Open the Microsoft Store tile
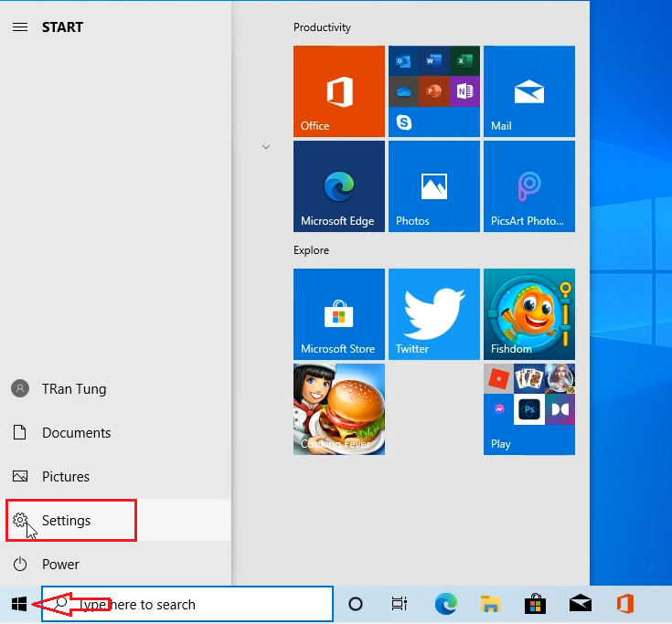The height and width of the screenshot is (624, 672). tap(338, 313)
